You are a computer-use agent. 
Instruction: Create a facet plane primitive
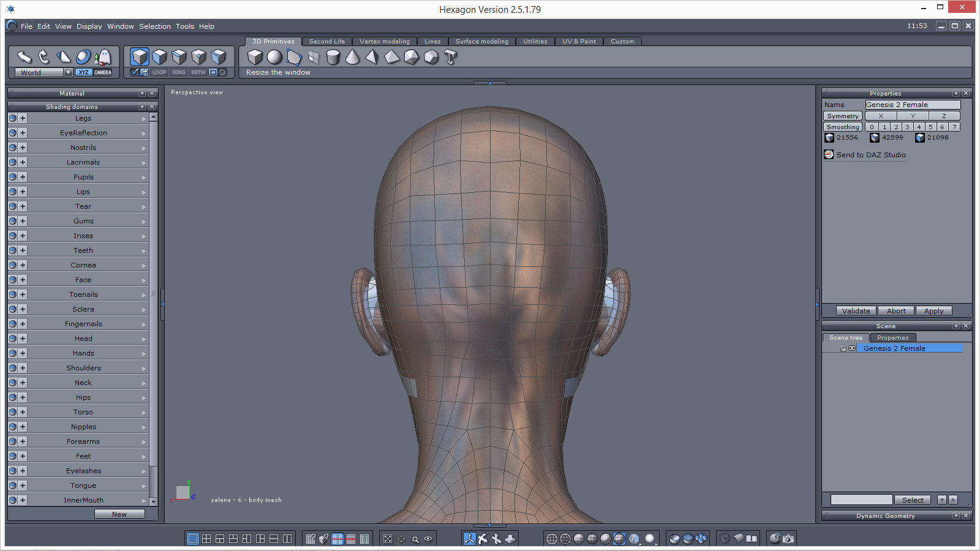294,57
